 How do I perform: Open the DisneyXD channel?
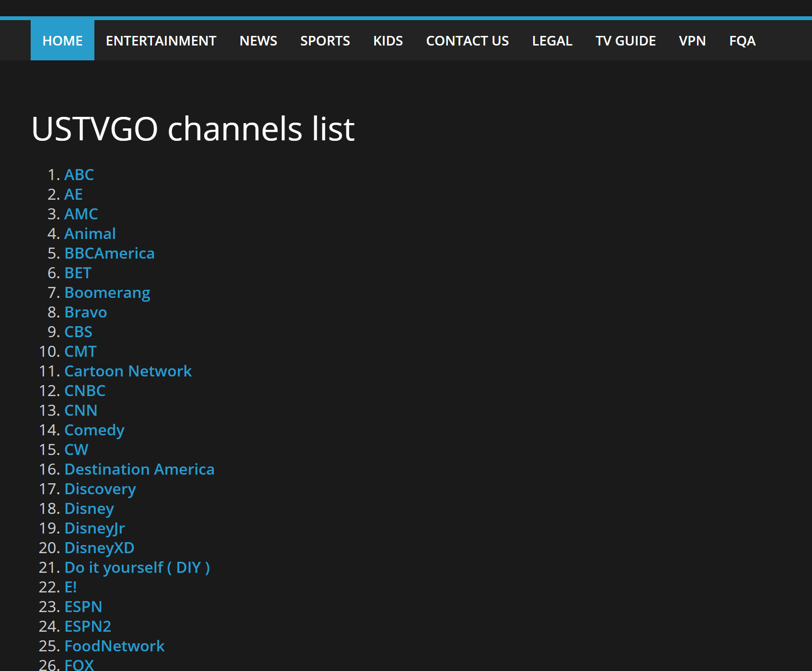99,548
